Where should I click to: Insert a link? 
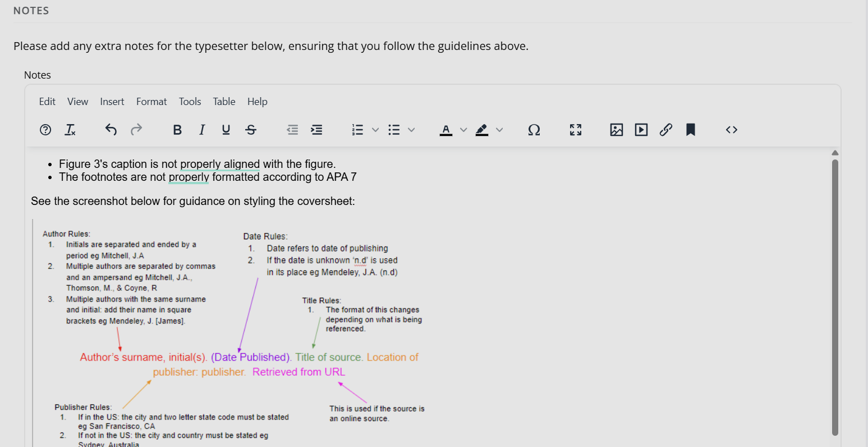[666, 130]
